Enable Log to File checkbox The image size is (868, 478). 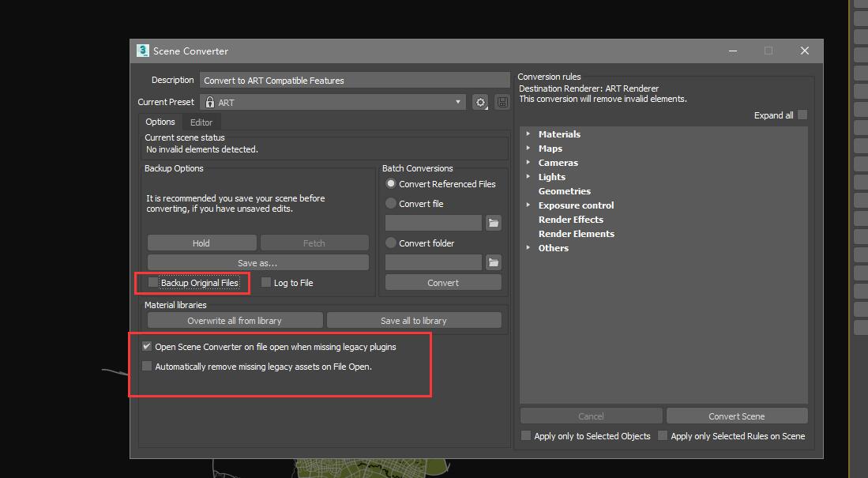[266, 283]
